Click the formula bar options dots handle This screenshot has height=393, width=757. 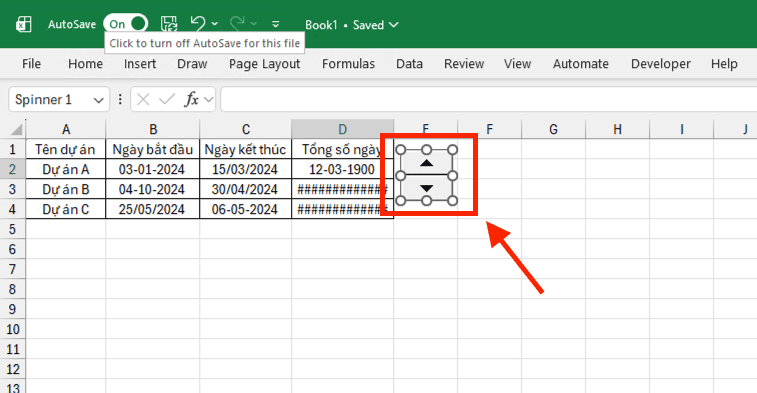[x=120, y=99]
